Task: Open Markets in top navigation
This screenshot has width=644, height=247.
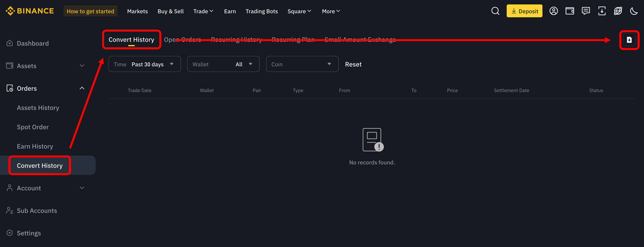Action: click(137, 11)
